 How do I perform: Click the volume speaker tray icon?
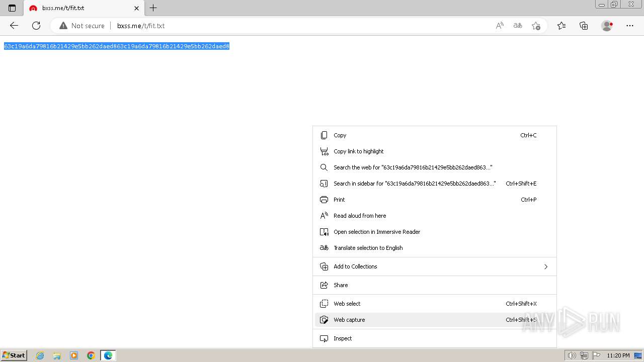572,355
